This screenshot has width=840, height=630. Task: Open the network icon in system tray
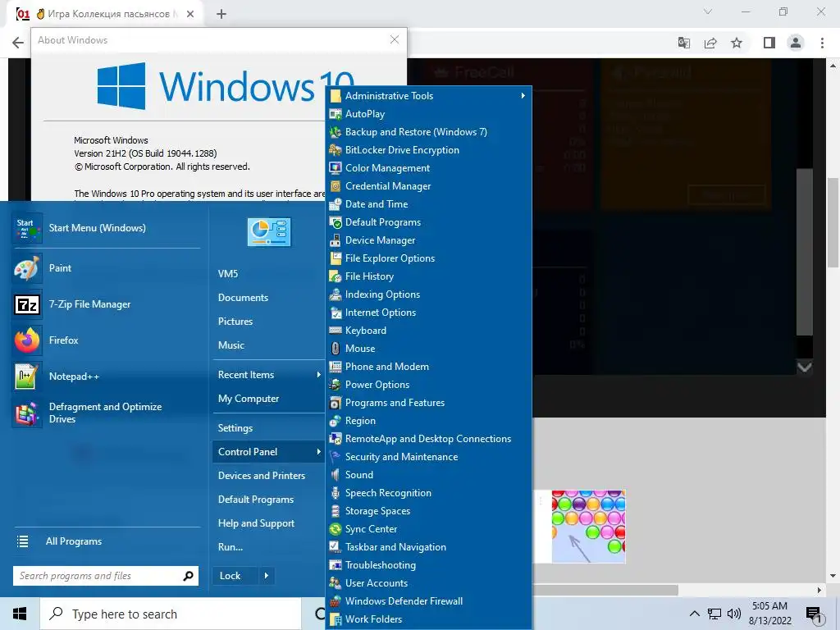tap(714, 614)
